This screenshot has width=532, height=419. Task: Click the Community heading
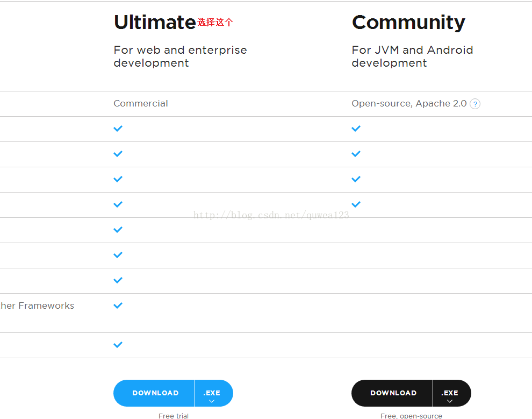click(x=408, y=23)
